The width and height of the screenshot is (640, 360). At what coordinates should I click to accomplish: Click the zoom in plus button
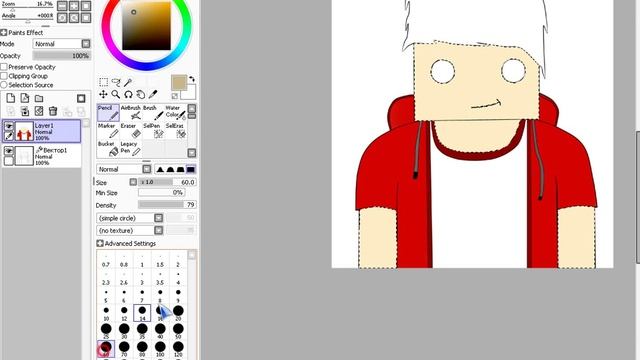[74, 6]
